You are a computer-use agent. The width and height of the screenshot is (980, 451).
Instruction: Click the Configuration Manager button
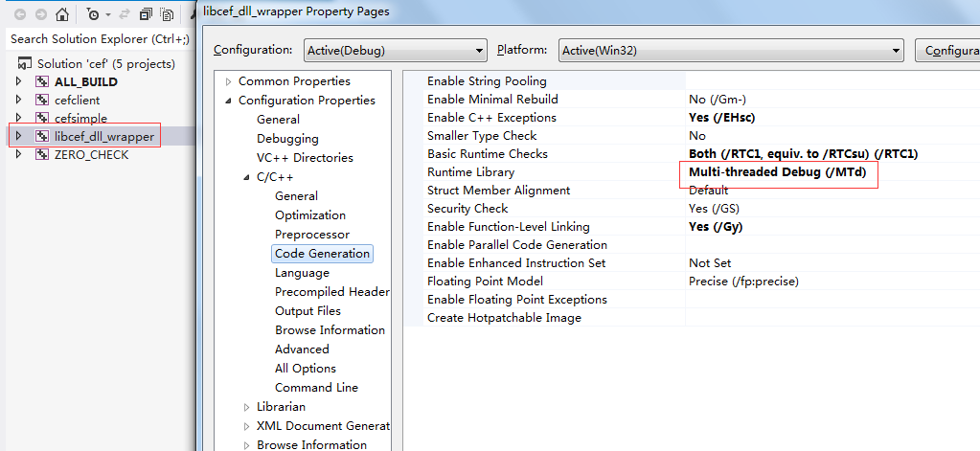[947, 51]
